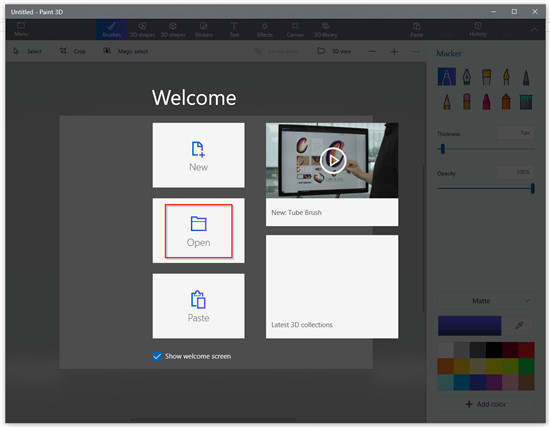Select the yellow color swatch

[494, 366]
